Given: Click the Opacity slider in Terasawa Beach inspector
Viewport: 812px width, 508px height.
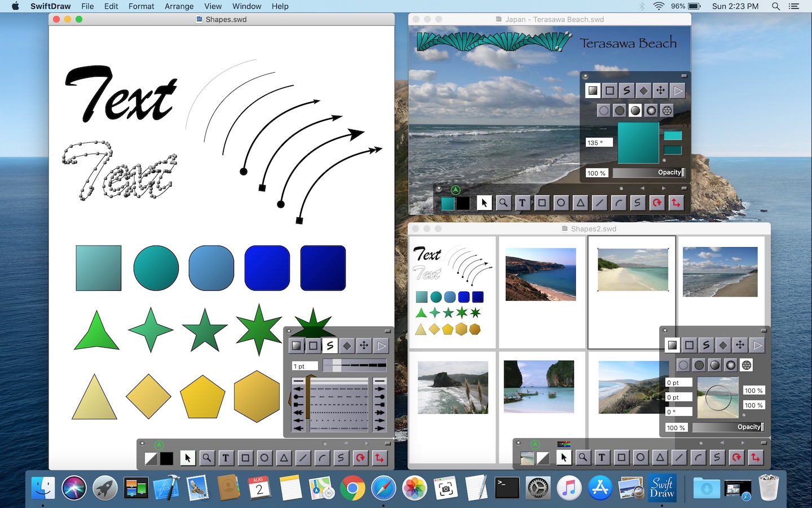Looking at the screenshot, I should tap(648, 173).
